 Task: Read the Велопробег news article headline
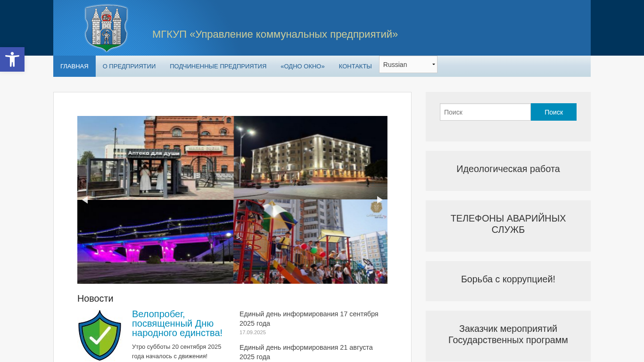(x=177, y=324)
